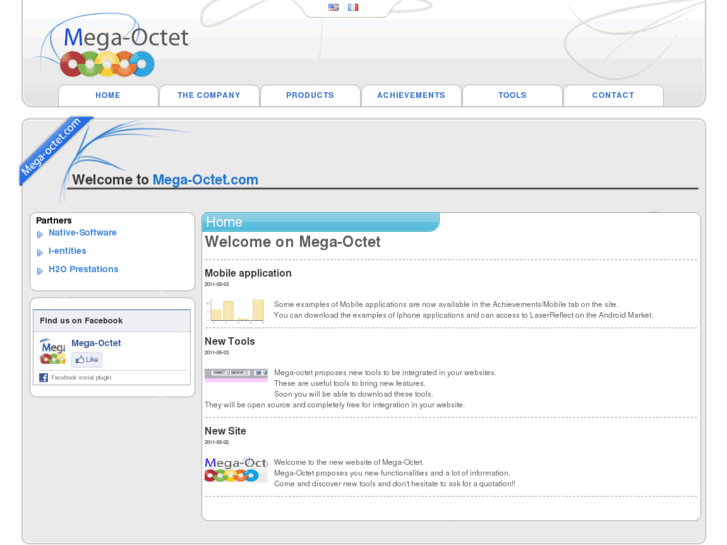Click the Mega-Octet Facebook profile thumbnail
This screenshot has height=545, width=727.
tap(52, 351)
